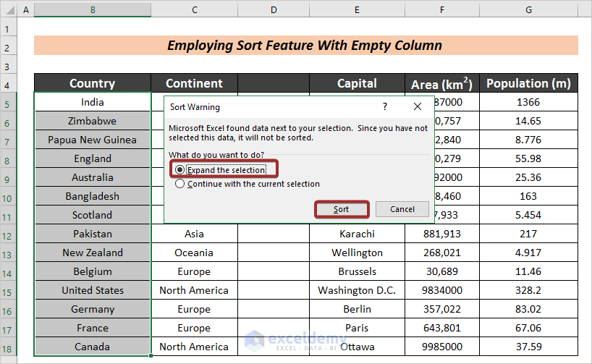Select Expand the selection option
Viewport: 592px width, 364px height.
pos(179,169)
